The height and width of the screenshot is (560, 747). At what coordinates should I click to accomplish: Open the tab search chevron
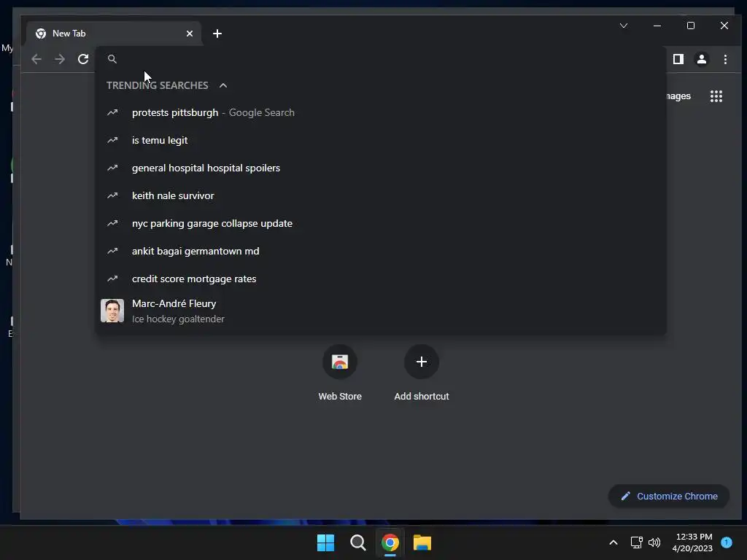click(x=624, y=26)
